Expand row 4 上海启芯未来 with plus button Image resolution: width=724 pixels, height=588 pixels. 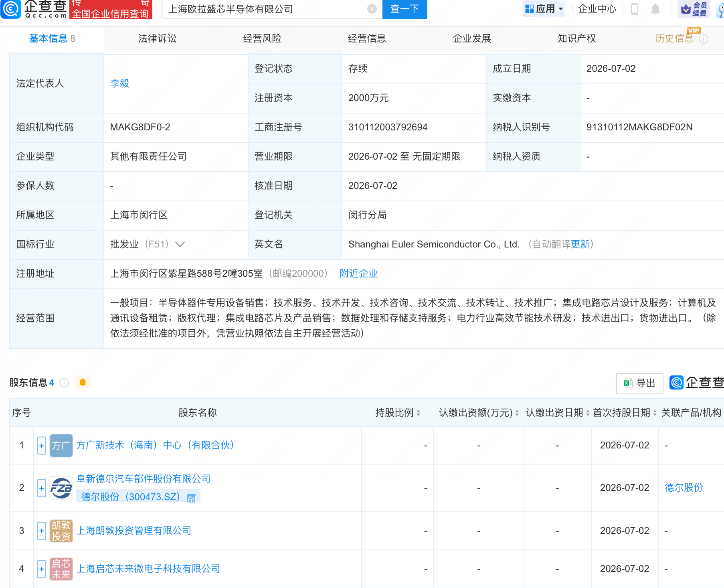click(42, 569)
